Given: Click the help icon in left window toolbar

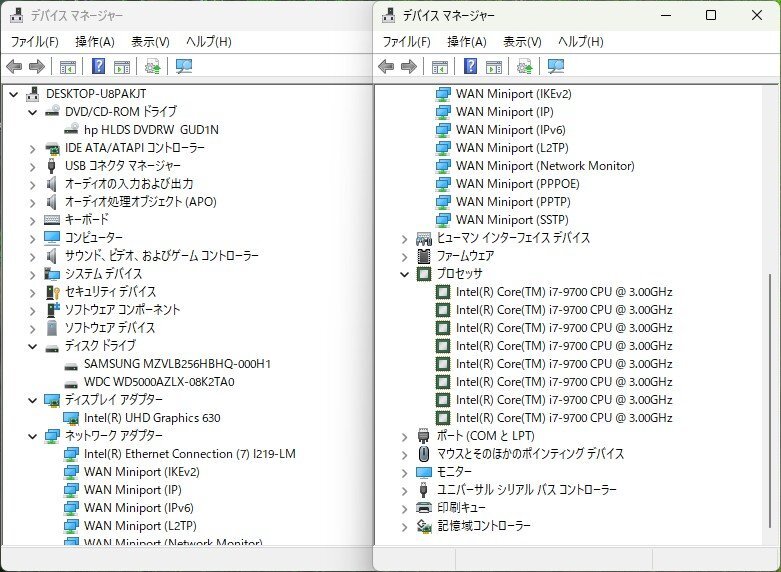Looking at the screenshot, I should tap(99, 67).
